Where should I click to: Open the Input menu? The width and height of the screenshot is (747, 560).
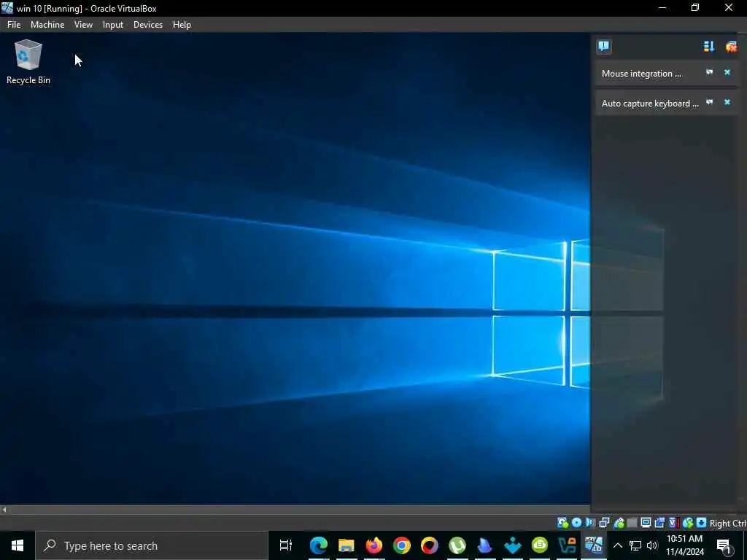pos(113,25)
